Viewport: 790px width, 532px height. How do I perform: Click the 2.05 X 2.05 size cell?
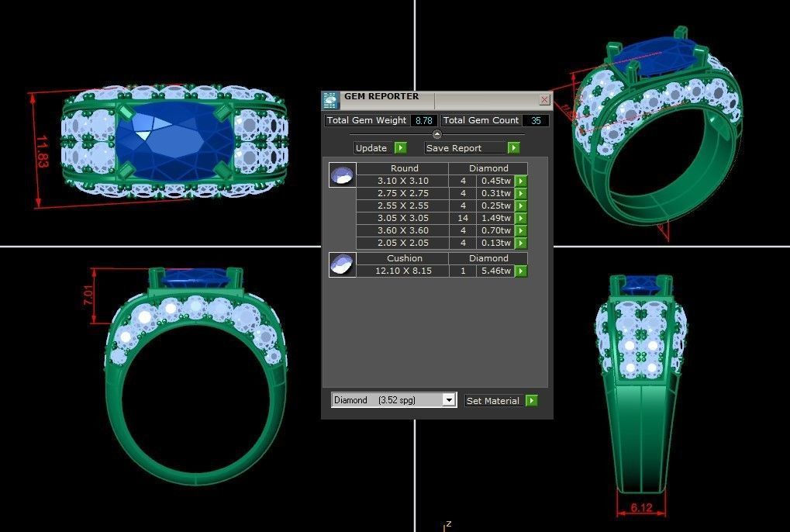point(403,243)
